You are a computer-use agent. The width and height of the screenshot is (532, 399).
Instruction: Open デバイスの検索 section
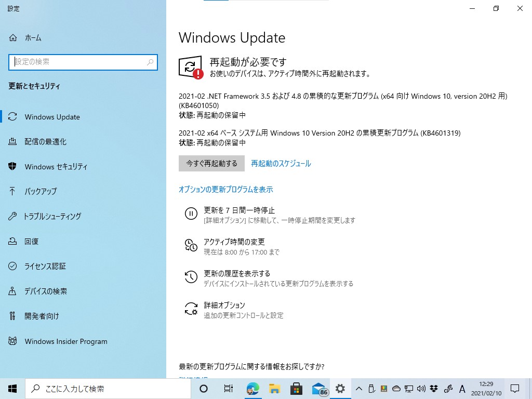46,291
